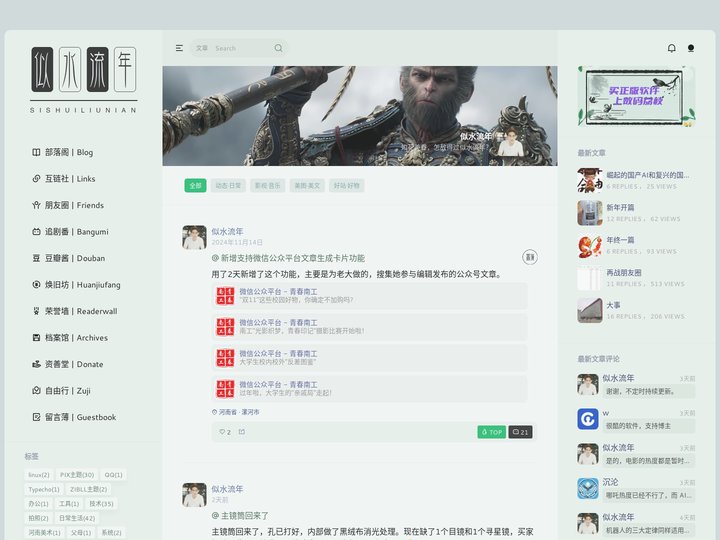Click the Huanjiufang icon
The width and height of the screenshot is (720, 540).
pos(36,285)
